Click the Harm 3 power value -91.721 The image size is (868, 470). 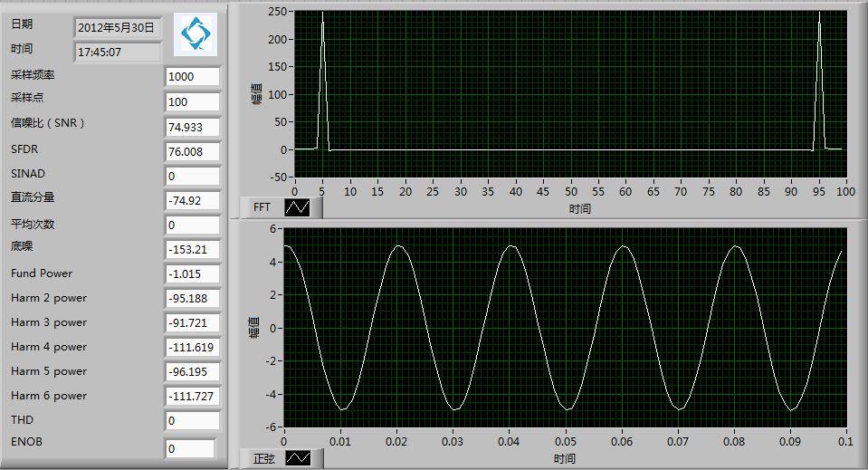(192, 322)
